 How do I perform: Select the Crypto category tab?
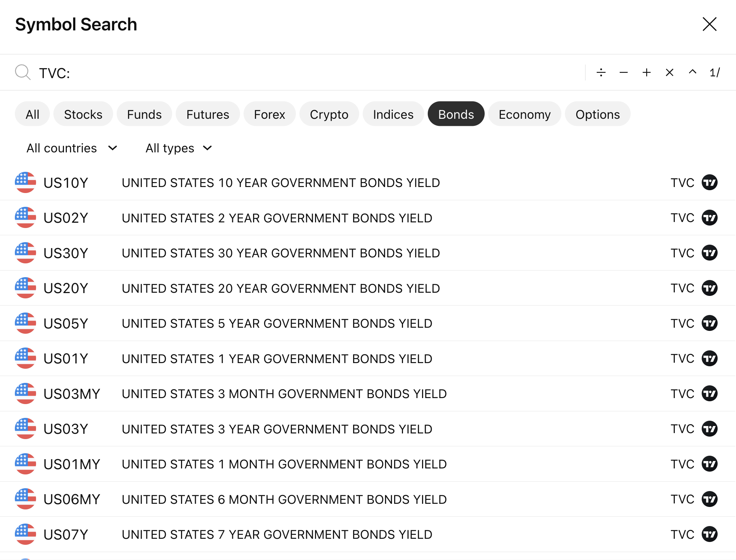(x=329, y=114)
